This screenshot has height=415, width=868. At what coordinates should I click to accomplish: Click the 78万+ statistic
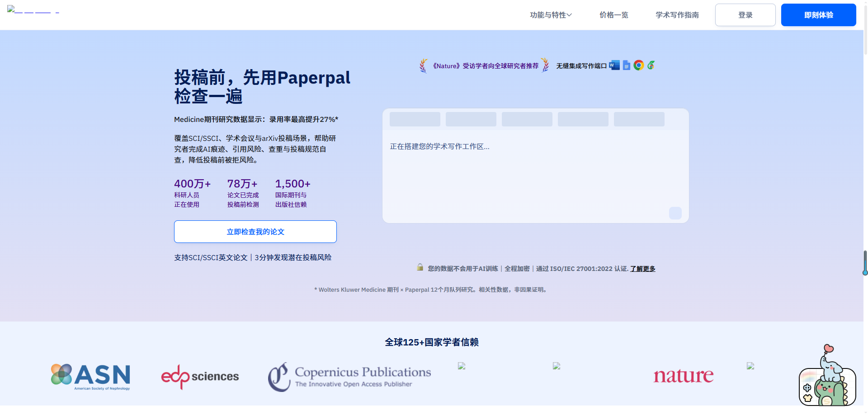coord(242,184)
